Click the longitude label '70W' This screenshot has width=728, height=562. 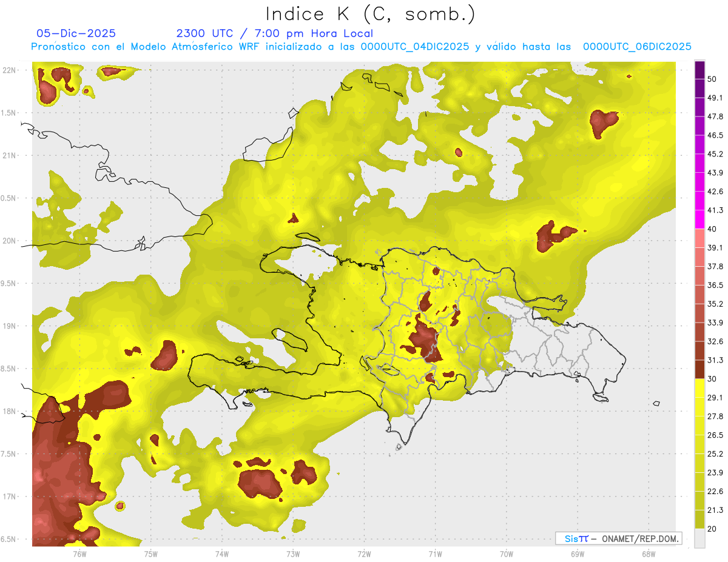click(507, 554)
